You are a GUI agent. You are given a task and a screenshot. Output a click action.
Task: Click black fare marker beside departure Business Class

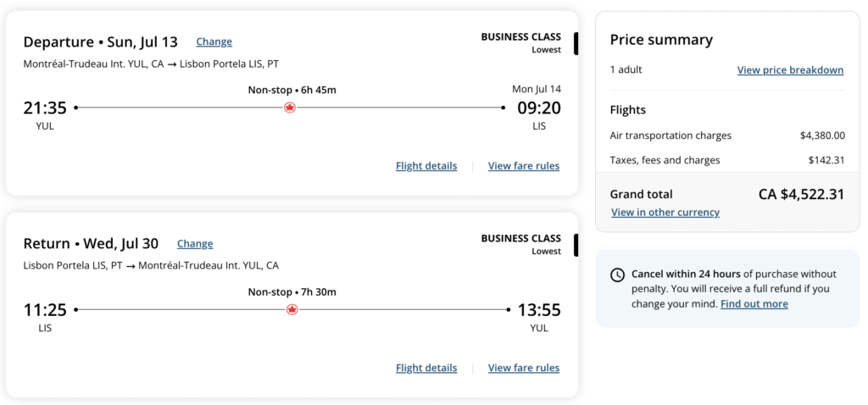[x=576, y=43]
